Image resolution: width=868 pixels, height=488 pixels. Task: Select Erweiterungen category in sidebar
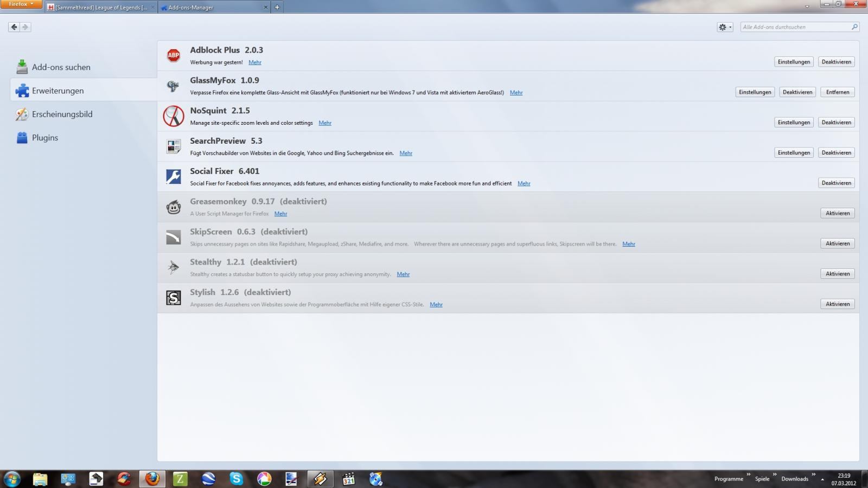(x=83, y=90)
